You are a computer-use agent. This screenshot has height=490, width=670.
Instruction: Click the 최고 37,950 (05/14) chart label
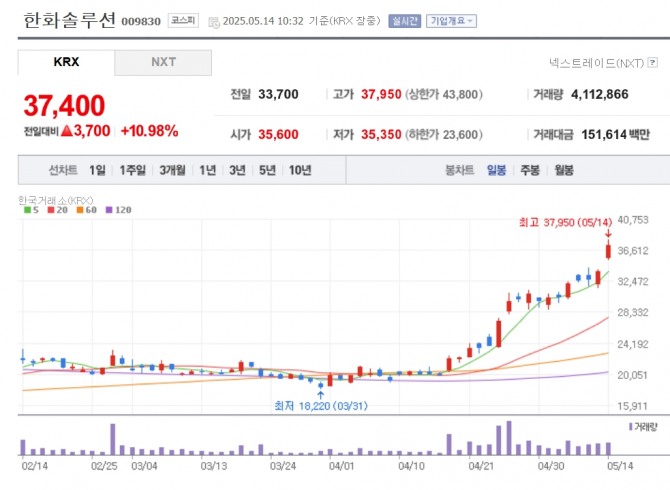pos(565,222)
